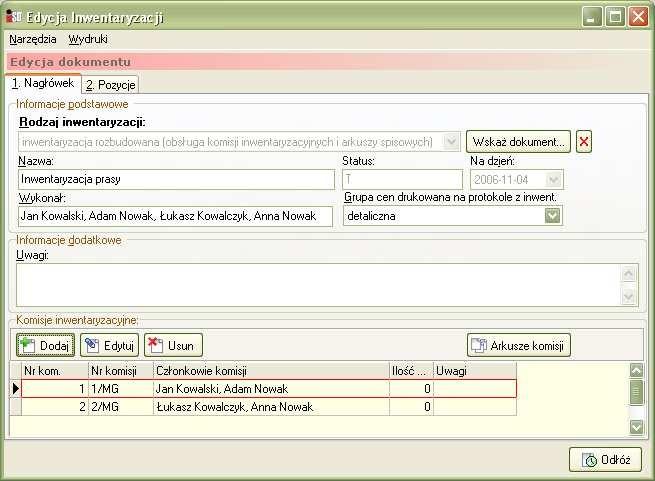
Task: Edit the Nazwa field Inwentaryzacja prasy
Action: (176, 179)
